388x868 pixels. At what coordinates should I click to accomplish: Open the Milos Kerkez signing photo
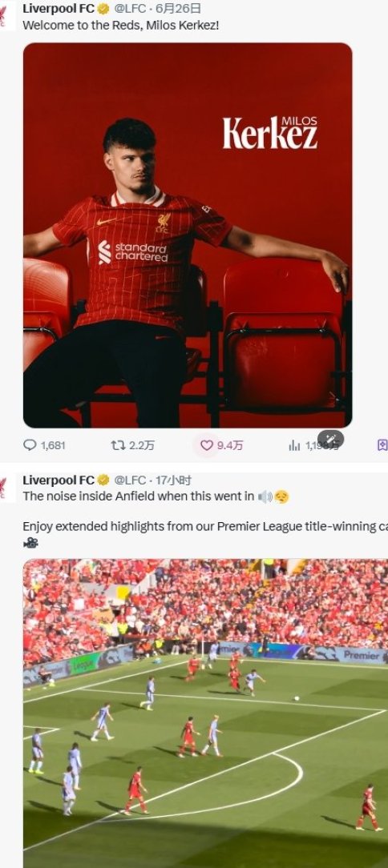pyautogui.click(x=188, y=235)
